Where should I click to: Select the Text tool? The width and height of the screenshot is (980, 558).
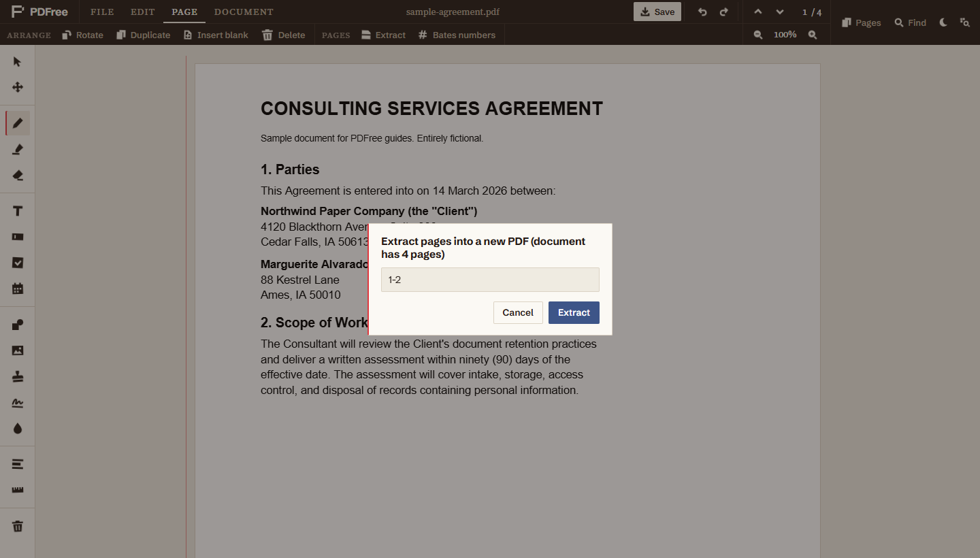[18, 211]
